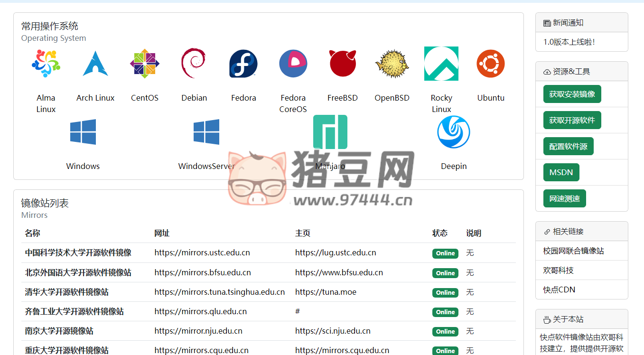Click the Deepin text label
Viewport: 644px width, 355px height.
(454, 166)
